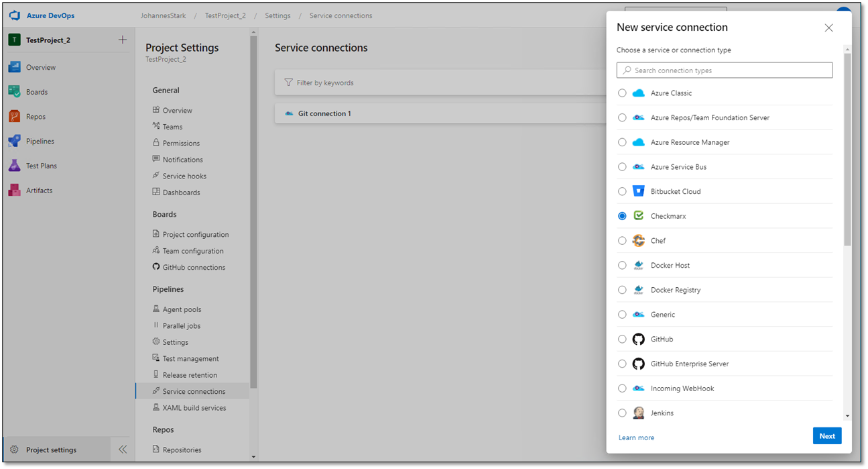Select the Docker Registry radio button
The height and width of the screenshot is (469, 868).
click(622, 290)
